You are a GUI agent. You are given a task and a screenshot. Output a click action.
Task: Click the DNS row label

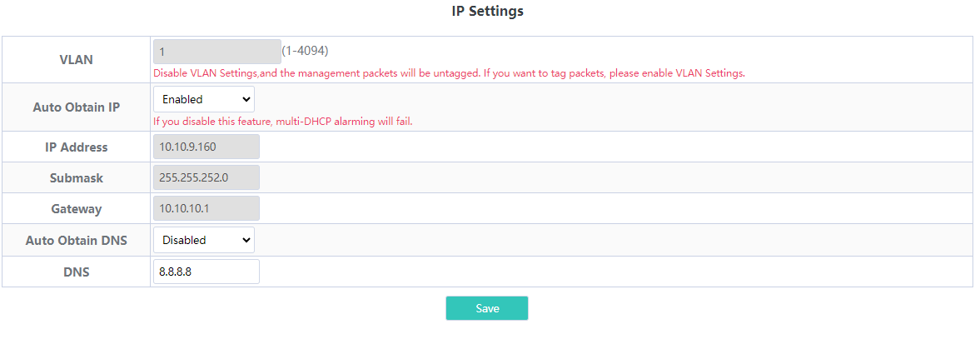(77, 272)
